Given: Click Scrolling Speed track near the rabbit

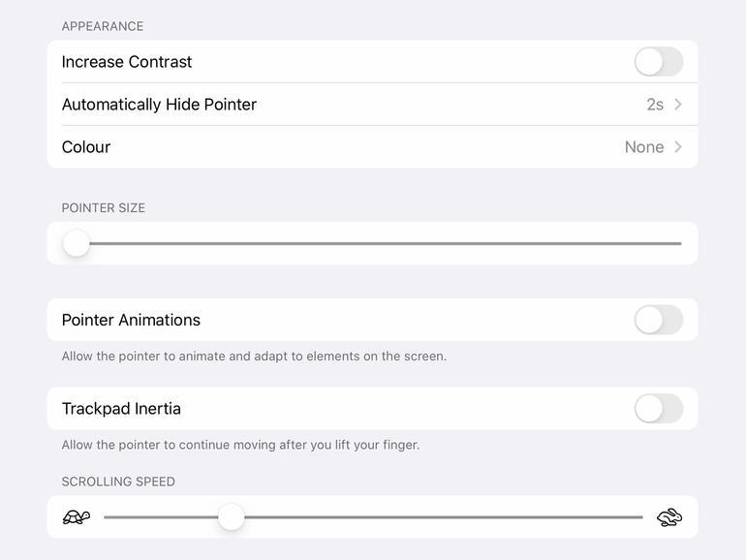Looking at the screenshot, I should click(x=620, y=517).
